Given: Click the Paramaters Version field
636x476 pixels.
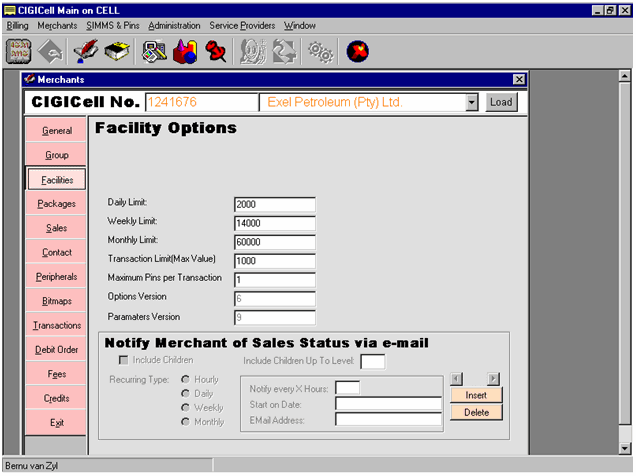Looking at the screenshot, I should (275, 317).
